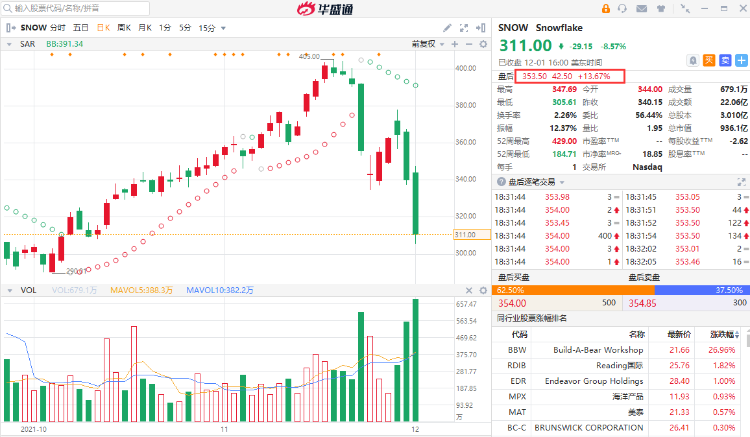Screen dimensions: 750x437
Task: Click 52周最高 value 429.00
Action: click(564, 141)
